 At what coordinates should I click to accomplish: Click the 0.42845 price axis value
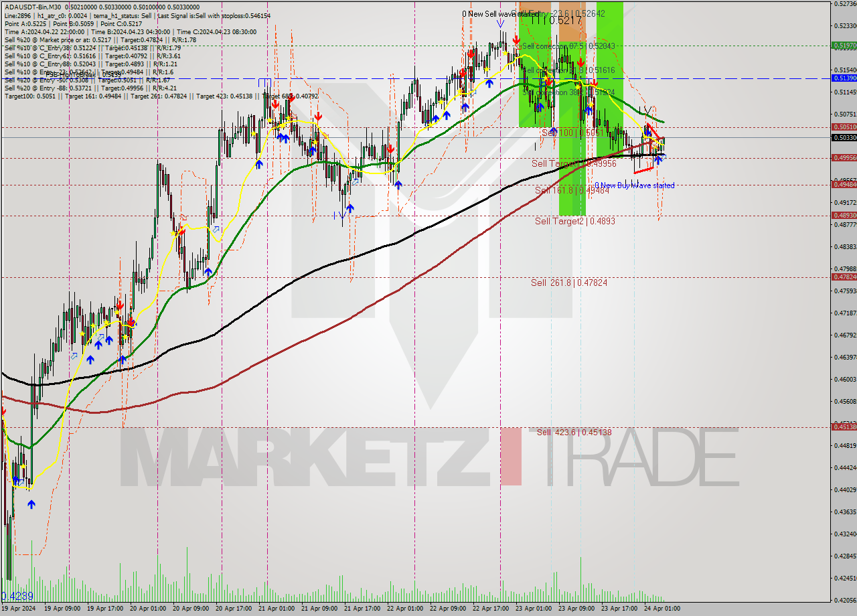point(846,556)
